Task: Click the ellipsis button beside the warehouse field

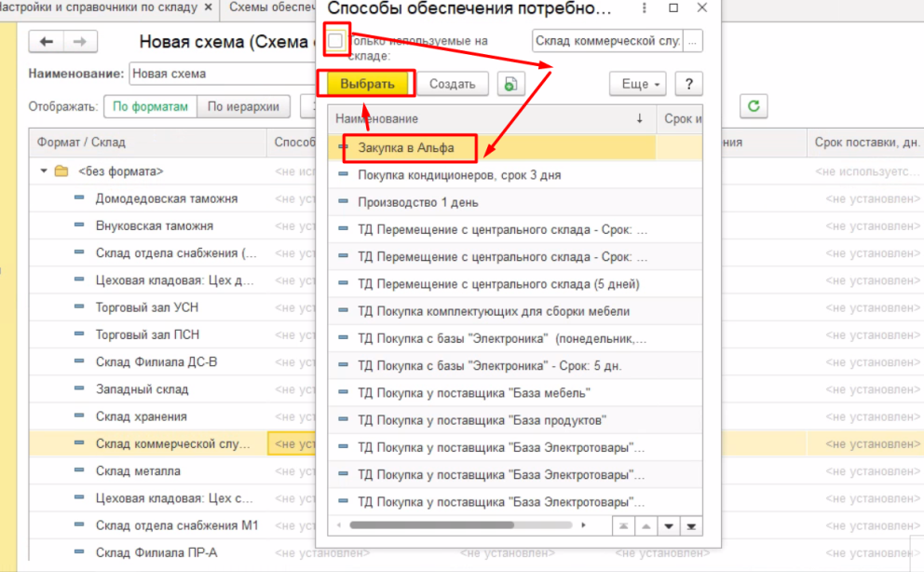Action: (x=692, y=41)
